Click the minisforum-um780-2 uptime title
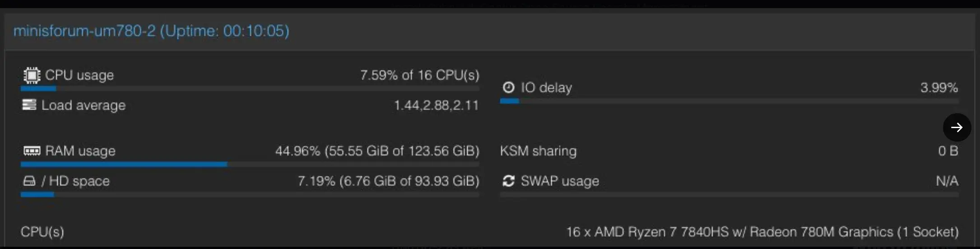Viewport: 980px width, 249px height. click(x=151, y=31)
